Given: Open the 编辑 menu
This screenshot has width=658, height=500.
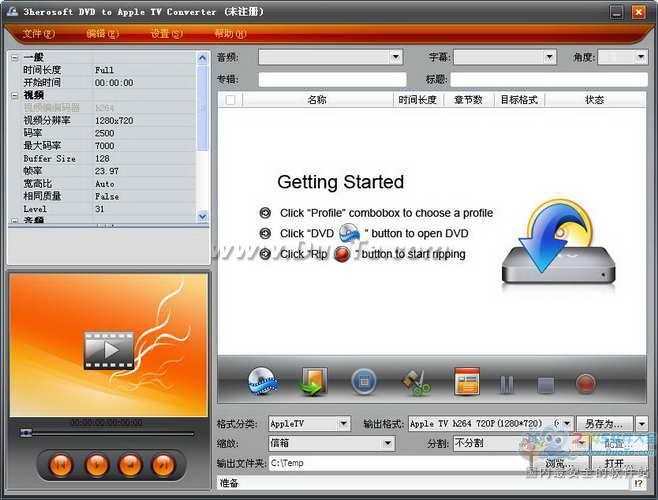Looking at the screenshot, I should [x=102, y=34].
